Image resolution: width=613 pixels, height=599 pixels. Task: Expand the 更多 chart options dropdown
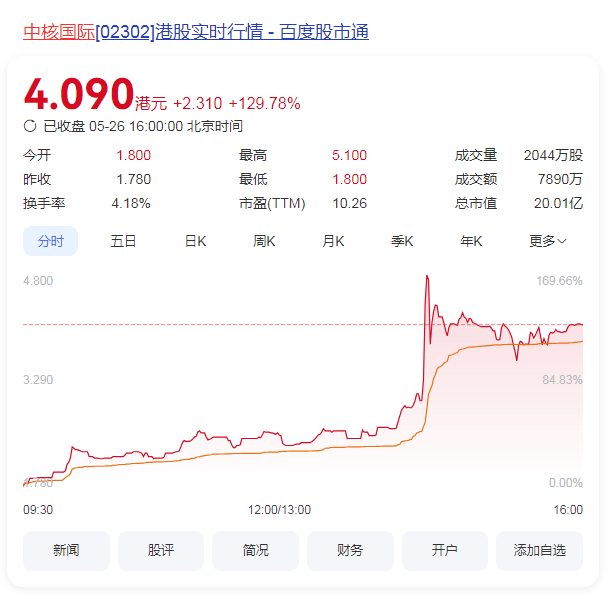tap(547, 241)
